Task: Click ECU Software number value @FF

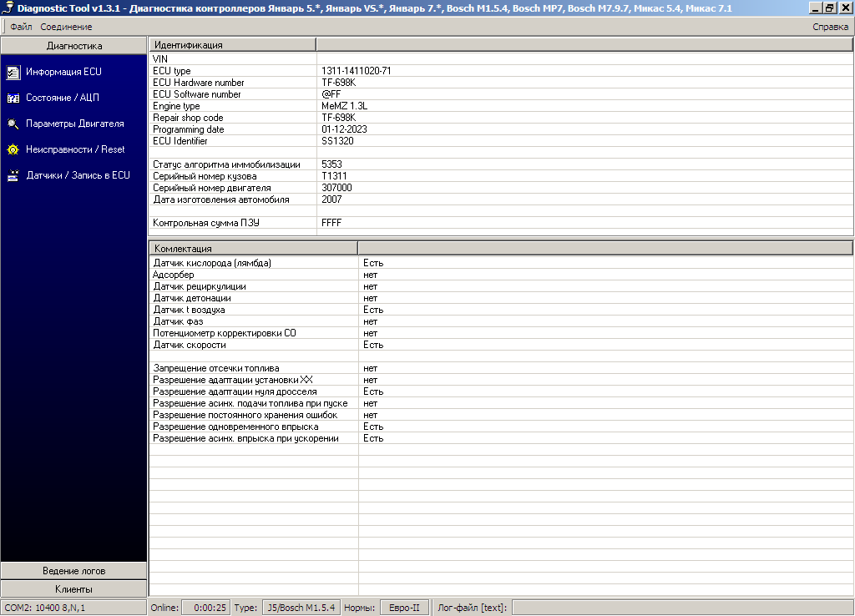Action: (331, 94)
